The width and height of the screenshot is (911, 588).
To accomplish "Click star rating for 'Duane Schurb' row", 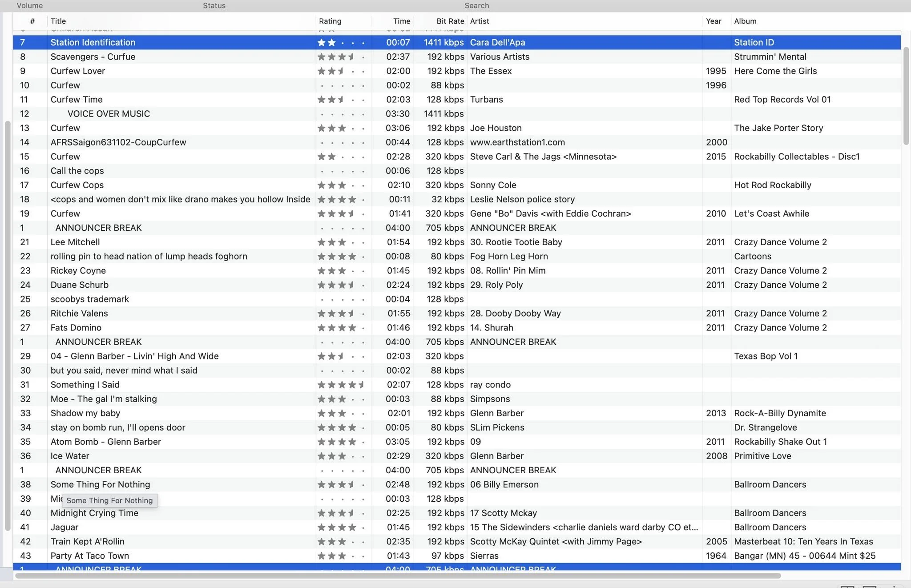I will [x=342, y=285].
